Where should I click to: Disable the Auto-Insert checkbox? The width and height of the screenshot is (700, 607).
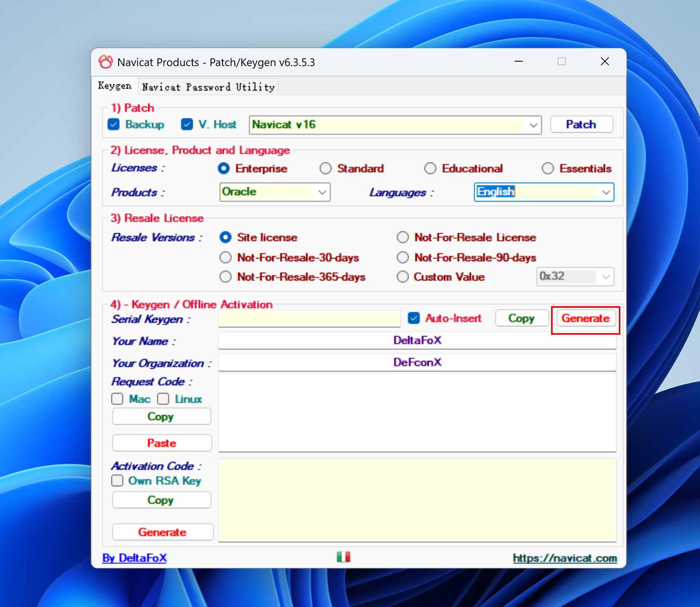(x=414, y=318)
